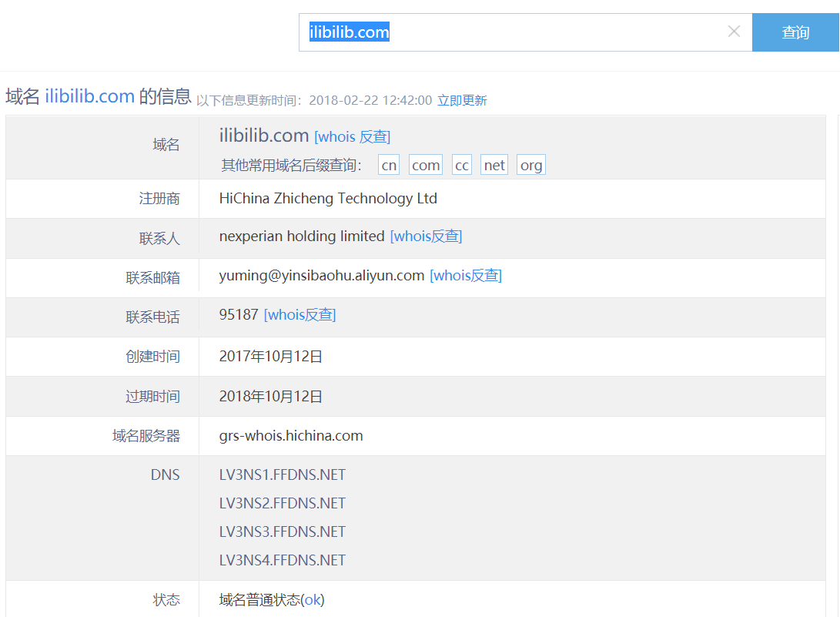
Task: Select the org suffix box
Action: pos(531,165)
